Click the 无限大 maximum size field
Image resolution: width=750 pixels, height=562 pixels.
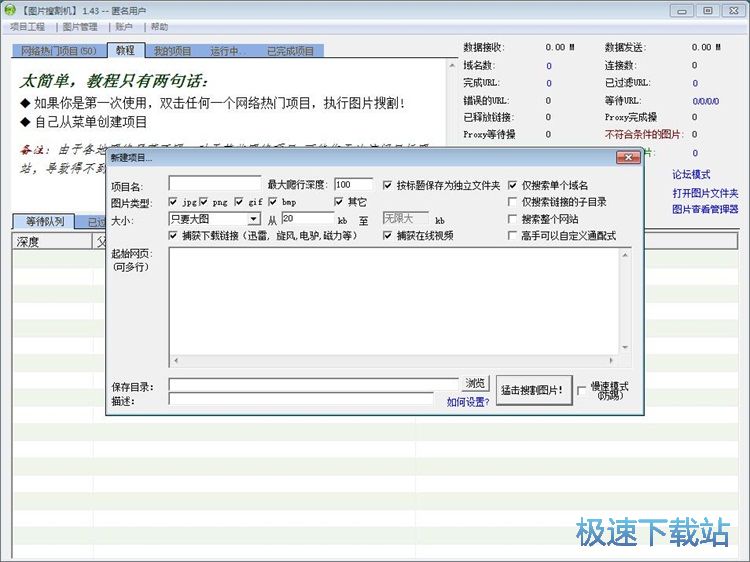pyautogui.click(x=406, y=219)
